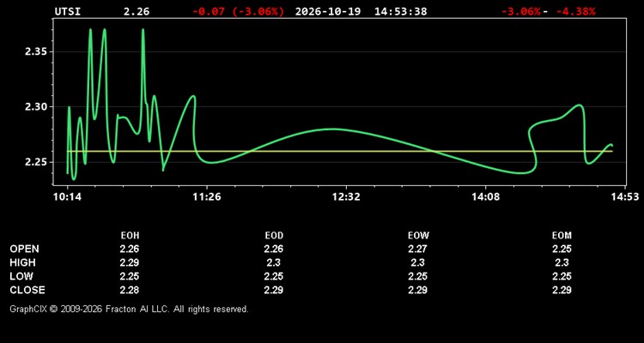644x343 pixels.
Task: Select the current price 2.26 beside UTSI
Action: coord(137,11)
